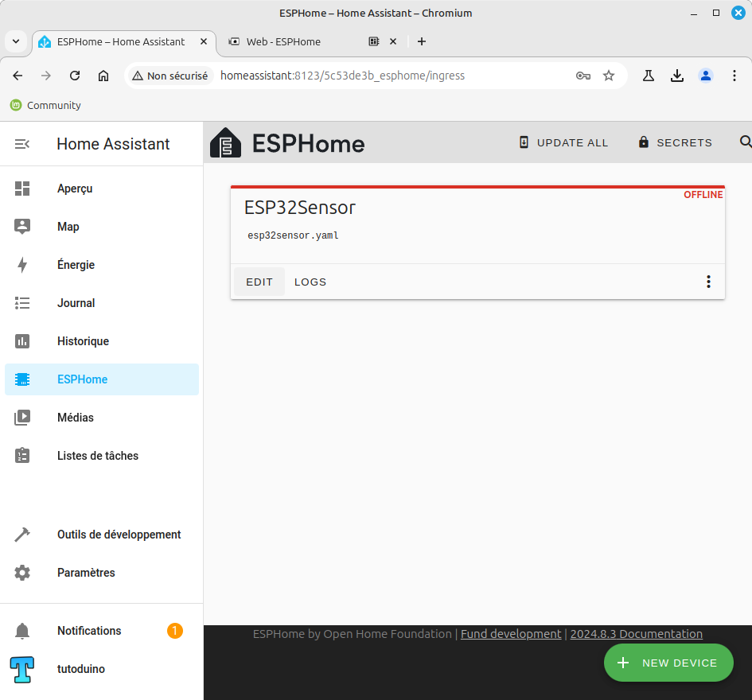Screen dimensions: 752x700
Task: Close the Web - ESPHome tab
Action: pos(393,41)
